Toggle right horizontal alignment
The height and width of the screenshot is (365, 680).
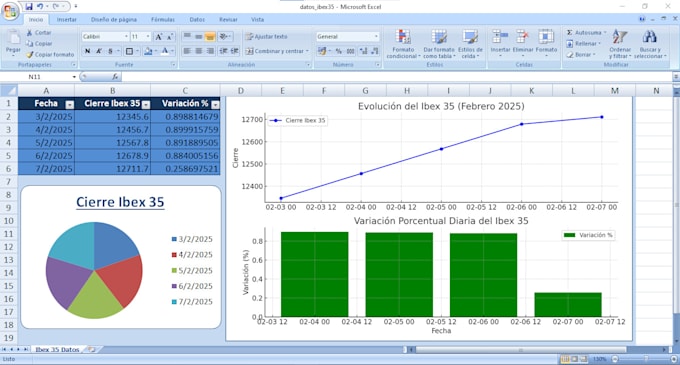[x=210, y=51]
